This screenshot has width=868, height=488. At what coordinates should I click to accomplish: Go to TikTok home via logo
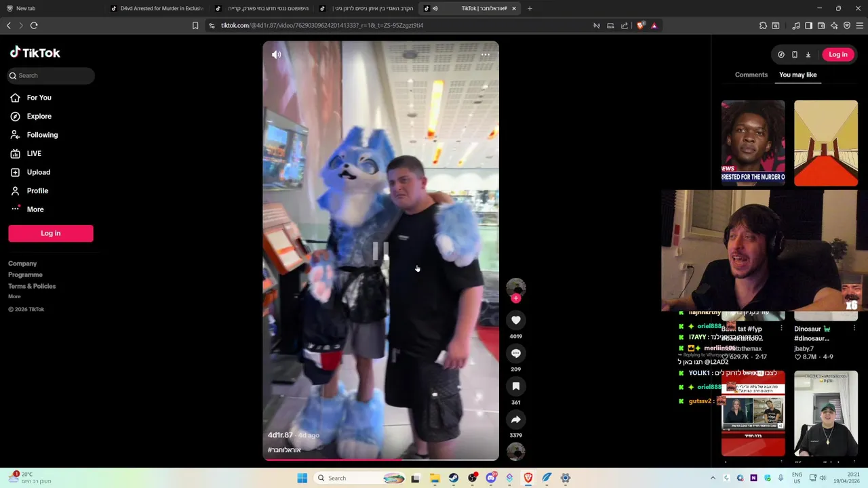coord(35,53)
